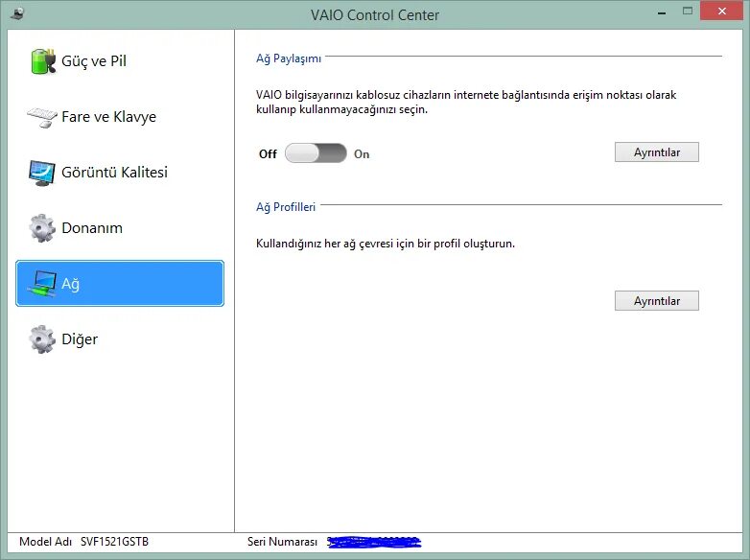
Task: Click the Model Adı label
Action: (x=45, y=542)
